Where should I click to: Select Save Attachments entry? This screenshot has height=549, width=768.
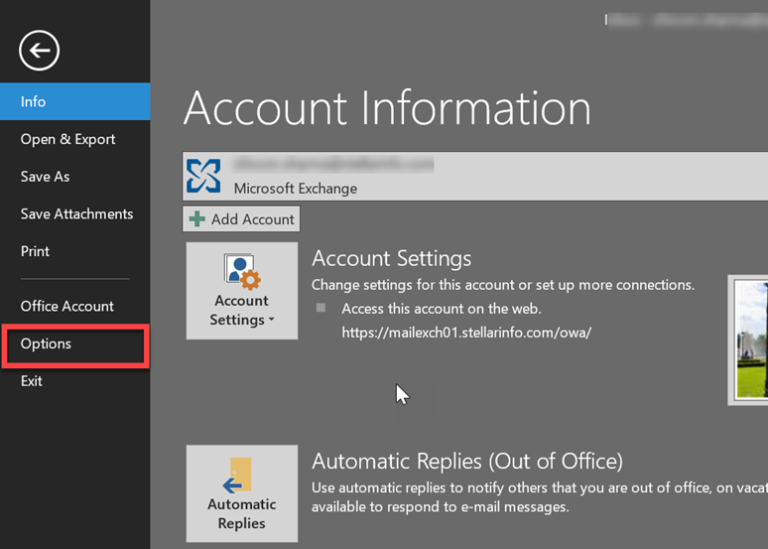(77, 214)
